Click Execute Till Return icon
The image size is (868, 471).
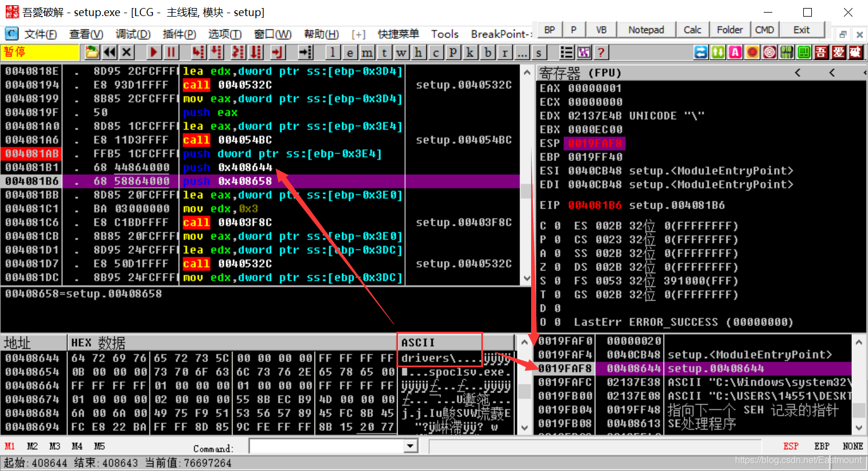[278, 53]
